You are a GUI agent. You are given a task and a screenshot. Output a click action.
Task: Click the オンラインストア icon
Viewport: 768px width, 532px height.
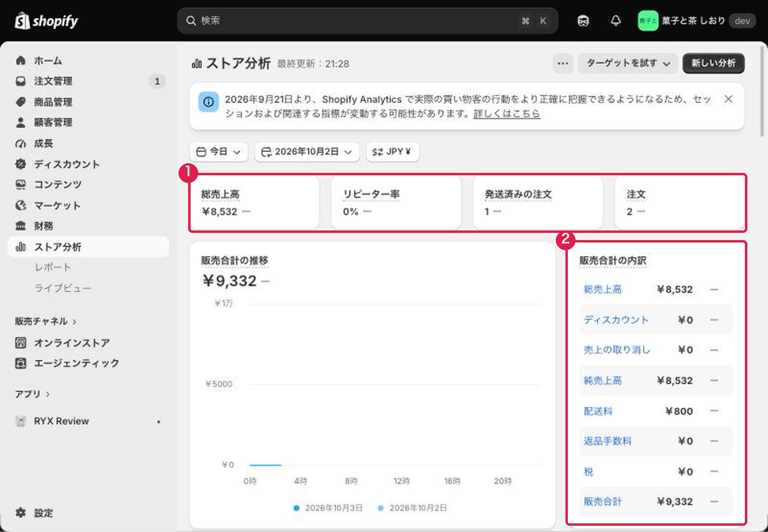point(21,343)
